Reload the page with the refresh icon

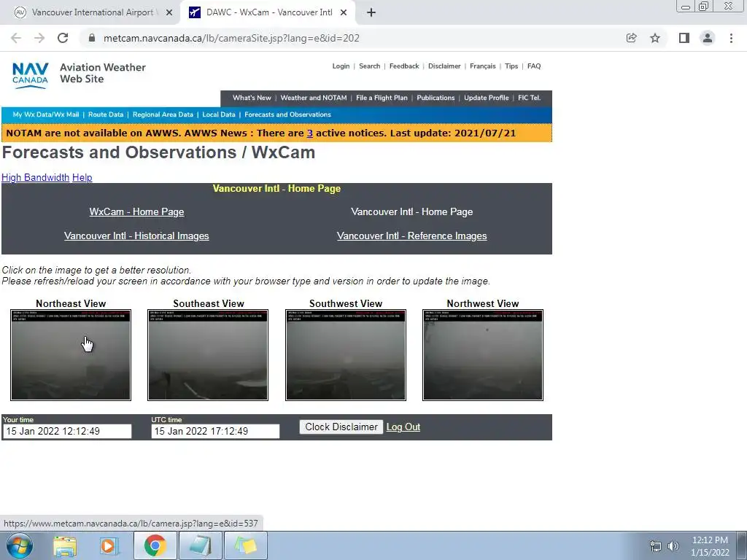(x=63, y=38)
